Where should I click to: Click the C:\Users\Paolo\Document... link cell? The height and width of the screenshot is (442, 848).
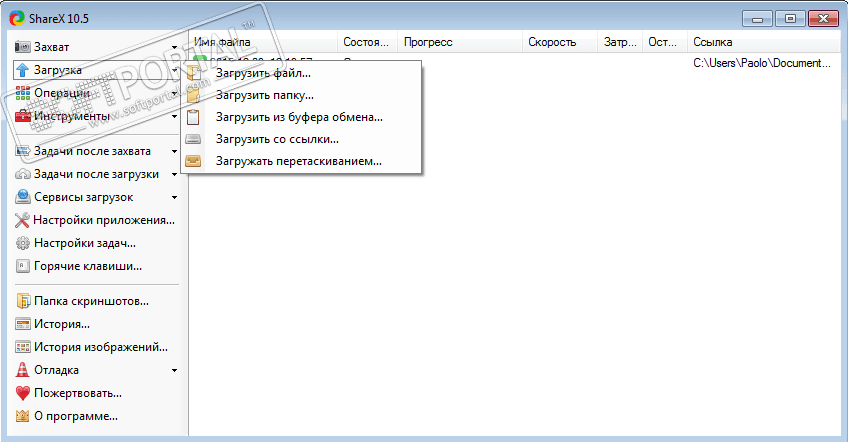coord(761,63)
